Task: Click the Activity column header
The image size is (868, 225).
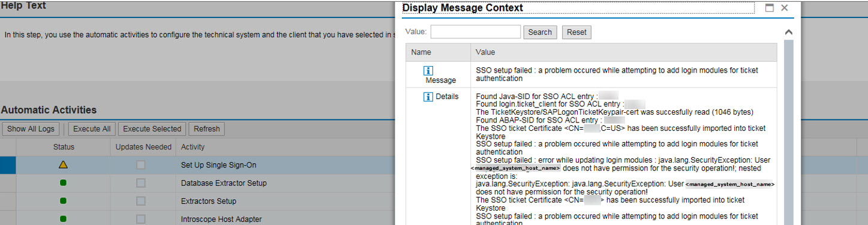Action: [x=193, y=147]
